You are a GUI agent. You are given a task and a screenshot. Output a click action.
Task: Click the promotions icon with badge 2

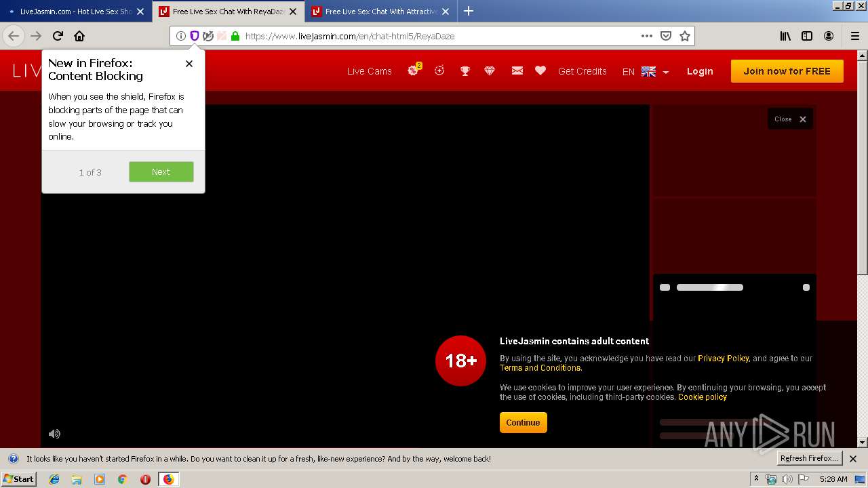(x=414, y=70)
